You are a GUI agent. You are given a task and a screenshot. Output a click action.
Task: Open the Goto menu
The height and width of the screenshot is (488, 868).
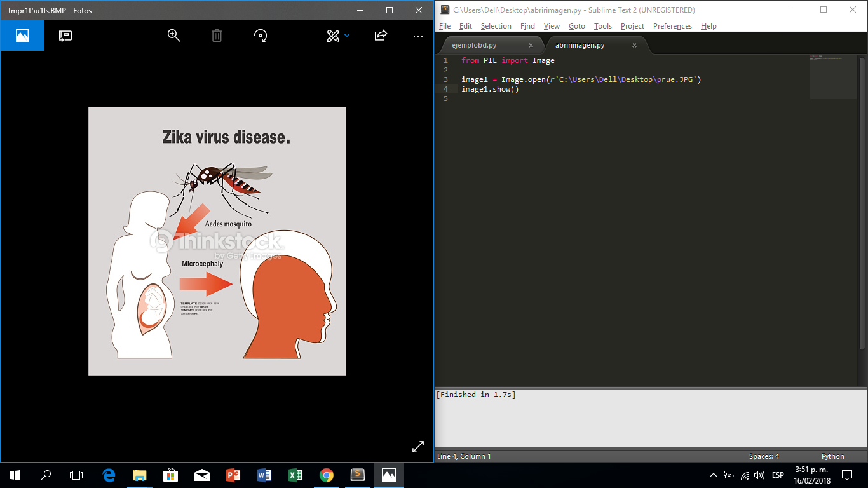point(577,26)
